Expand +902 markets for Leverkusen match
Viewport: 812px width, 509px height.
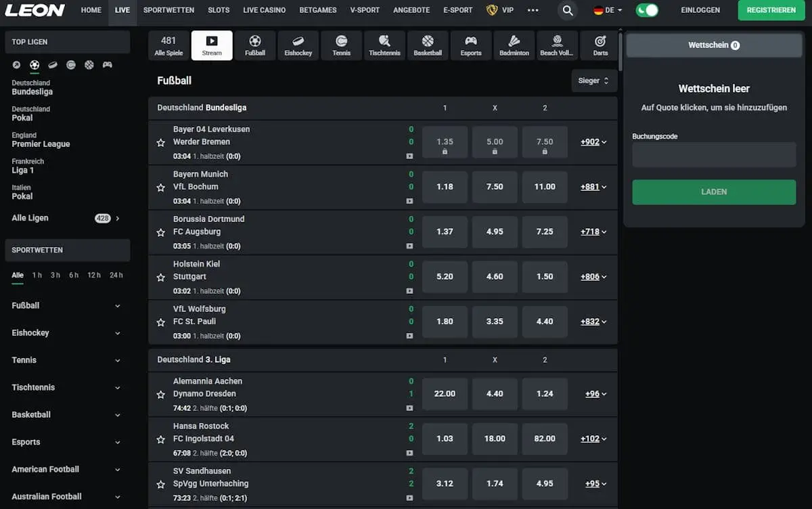[x=593, y=142]
